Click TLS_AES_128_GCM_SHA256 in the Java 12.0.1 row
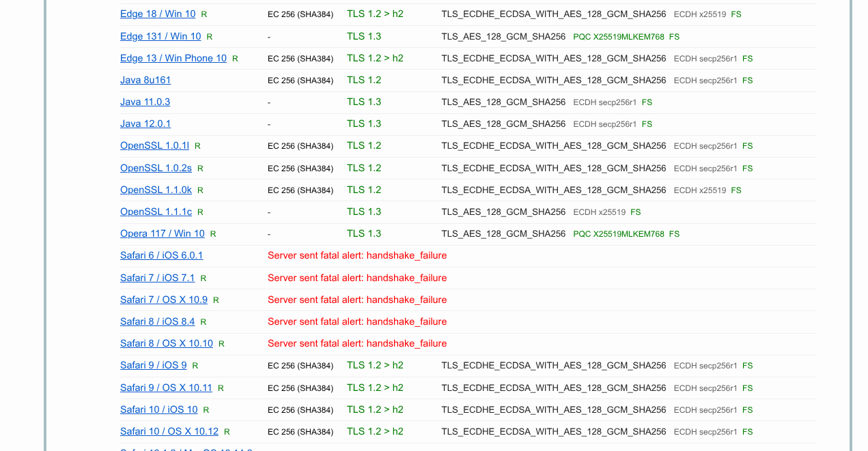 tap(504, 123)
